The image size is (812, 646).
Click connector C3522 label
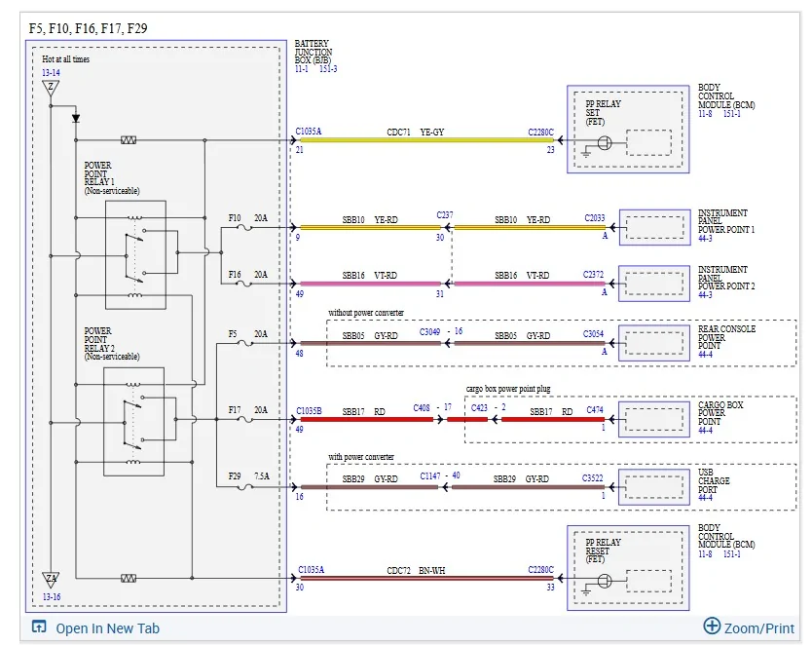pos(592,477)
